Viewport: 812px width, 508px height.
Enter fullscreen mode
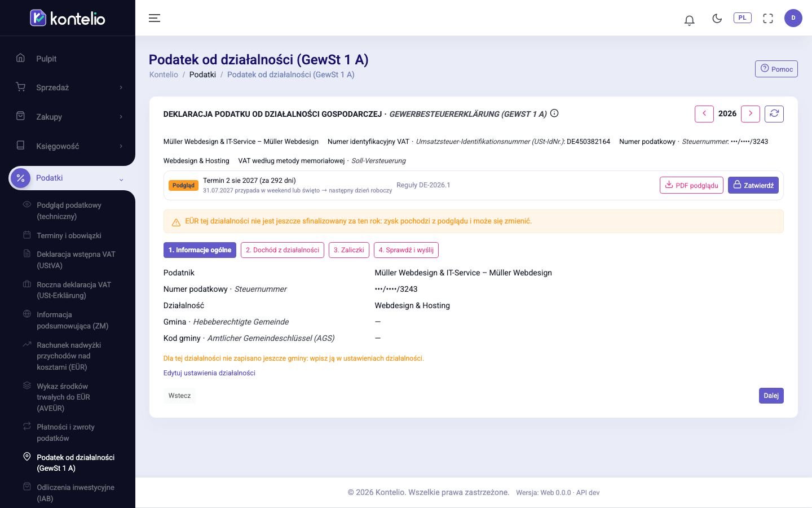(x=768, y=18)
